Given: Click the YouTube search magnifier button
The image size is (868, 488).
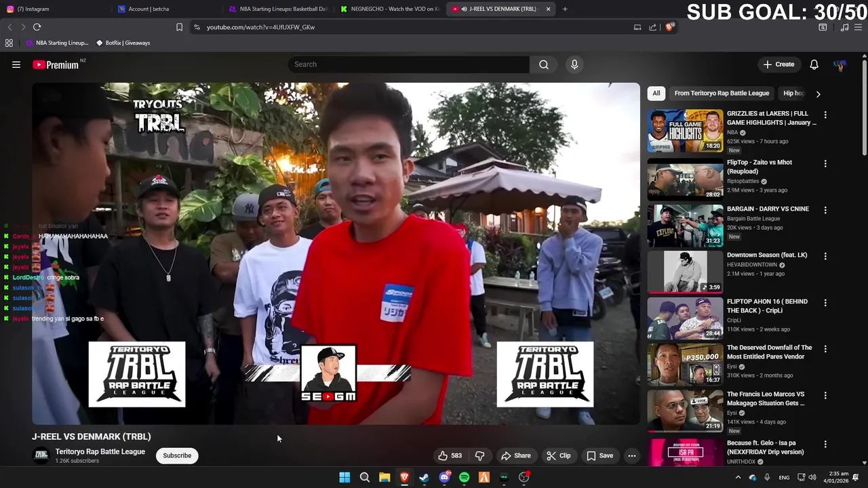Looking at the screenshot, I should 544,64.
